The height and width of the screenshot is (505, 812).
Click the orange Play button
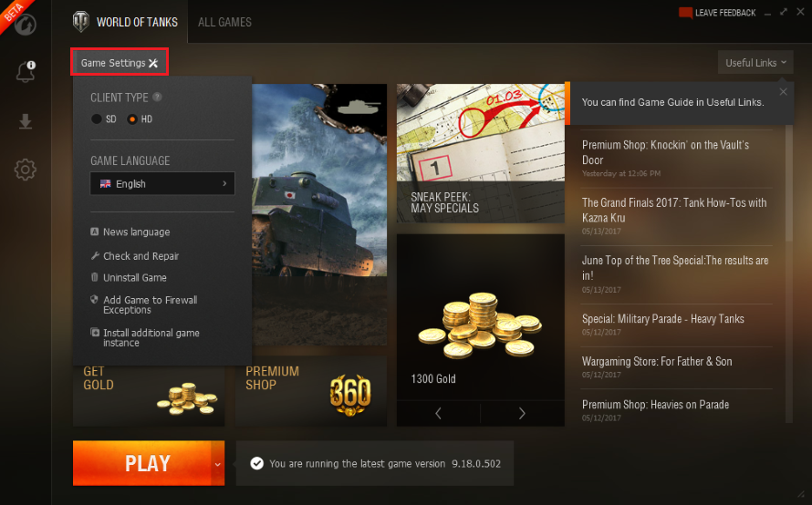[142, 463]
